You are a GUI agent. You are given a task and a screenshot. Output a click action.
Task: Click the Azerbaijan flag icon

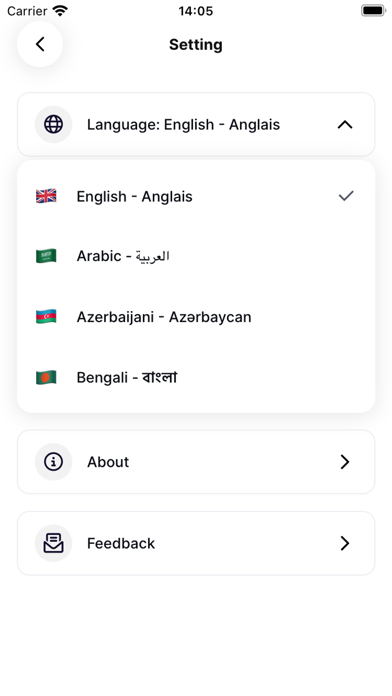coord(46,316)
